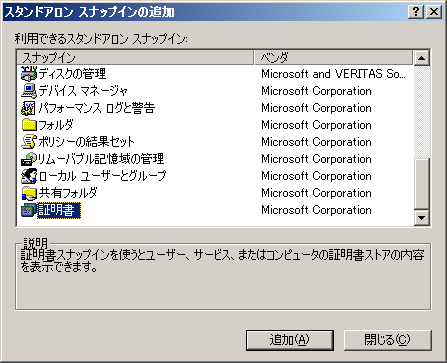Image resolution: width=447 pixels, height=363 pixels.
Task: Sort by the ベンダ column header
Action: 333,58
